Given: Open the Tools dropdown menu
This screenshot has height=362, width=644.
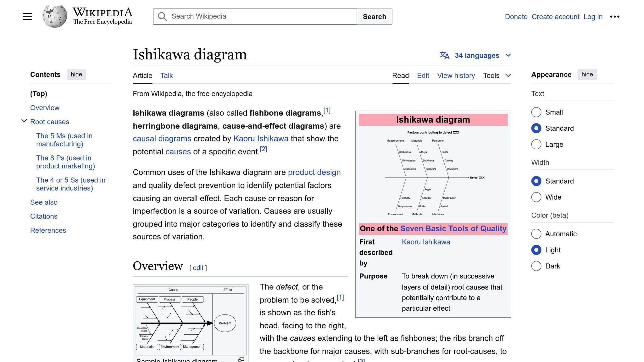Looking at the screenshot, I should 497,75.
